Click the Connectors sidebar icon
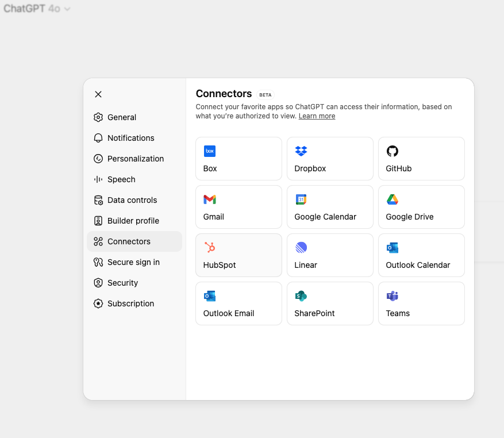 98,241
